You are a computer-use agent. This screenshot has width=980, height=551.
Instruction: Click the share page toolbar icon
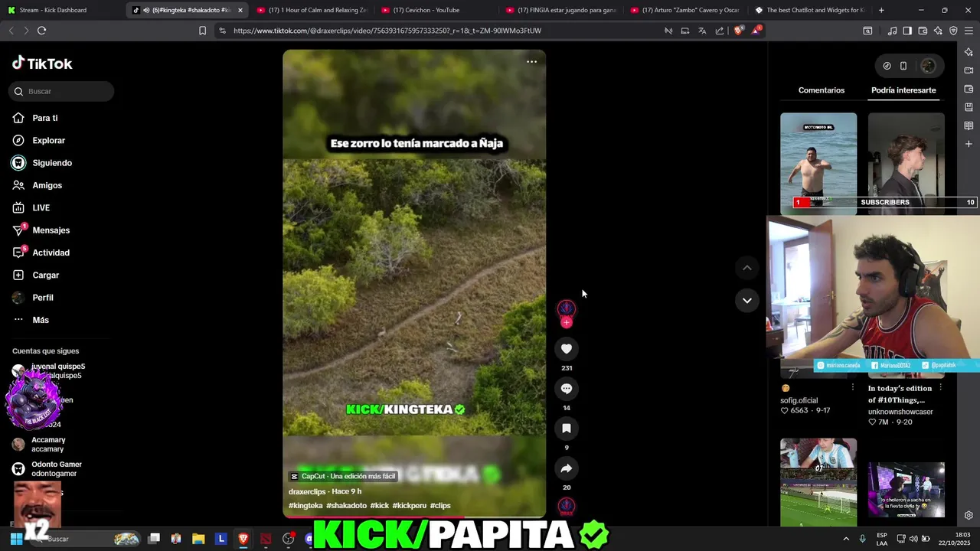[720, 31]
